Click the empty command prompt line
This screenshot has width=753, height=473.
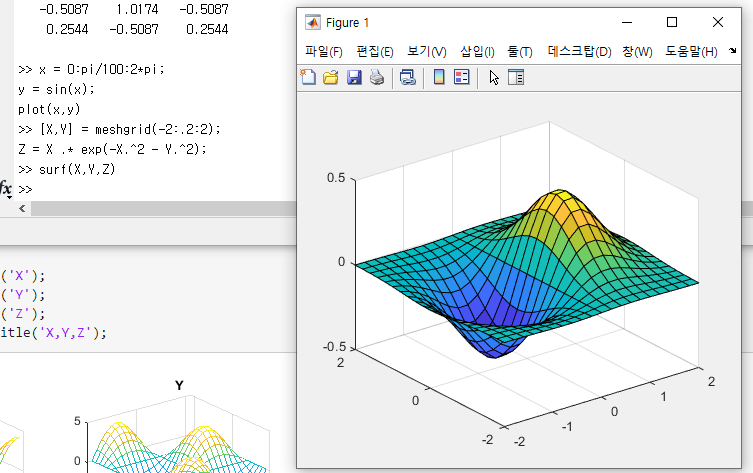25,189
